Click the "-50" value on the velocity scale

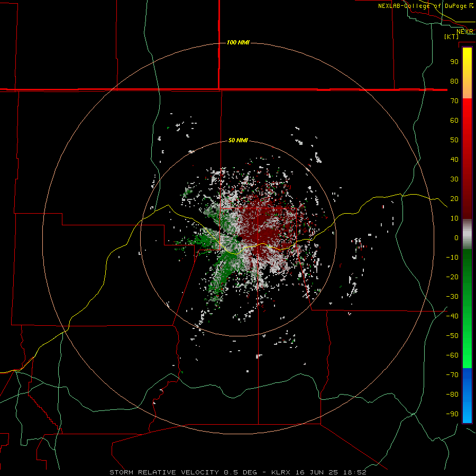(x=452, y=335)
